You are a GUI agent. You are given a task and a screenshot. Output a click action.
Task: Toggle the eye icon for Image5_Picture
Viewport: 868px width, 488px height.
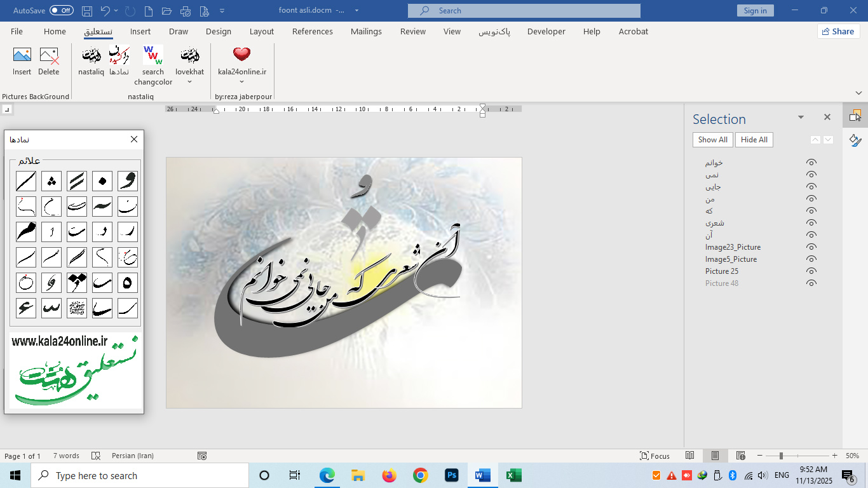(811, 259)
